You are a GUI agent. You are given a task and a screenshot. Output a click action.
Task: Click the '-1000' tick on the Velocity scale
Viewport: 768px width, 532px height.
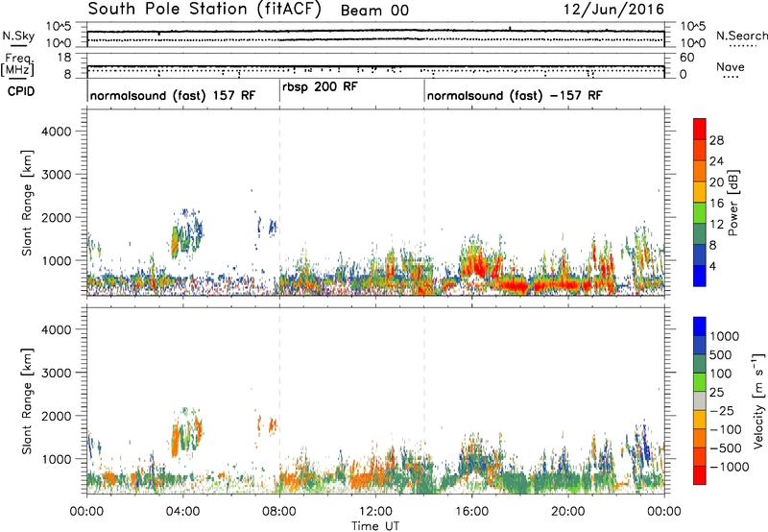(x=729, y=467)
